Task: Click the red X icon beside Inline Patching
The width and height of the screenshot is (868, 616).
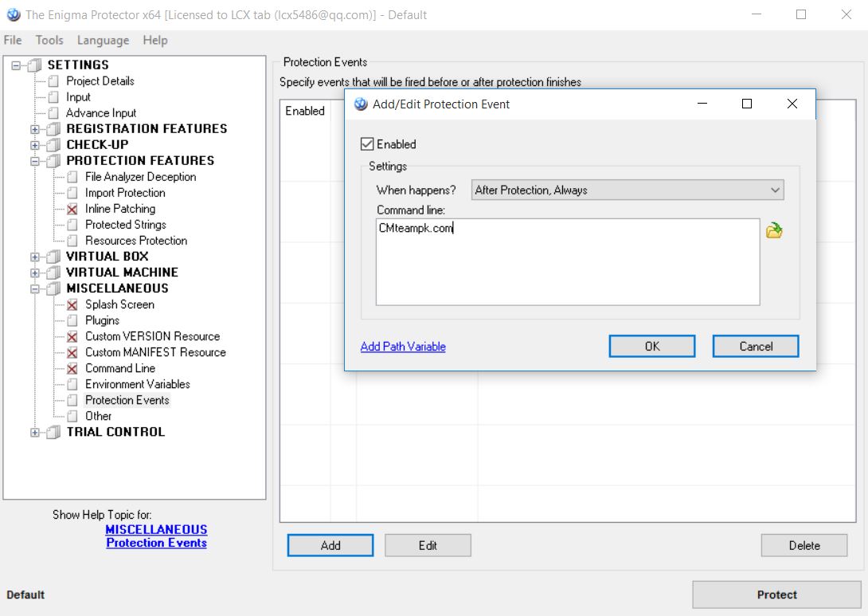Action: 72,210
